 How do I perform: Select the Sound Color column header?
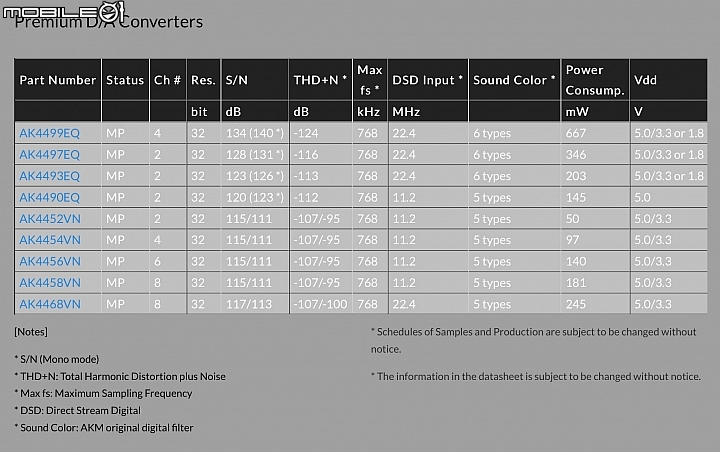[514, 80]
